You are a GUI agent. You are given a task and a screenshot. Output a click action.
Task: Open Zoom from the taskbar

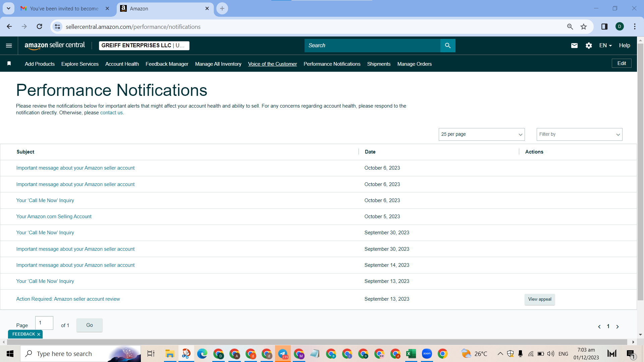click(x=427, y=354)
